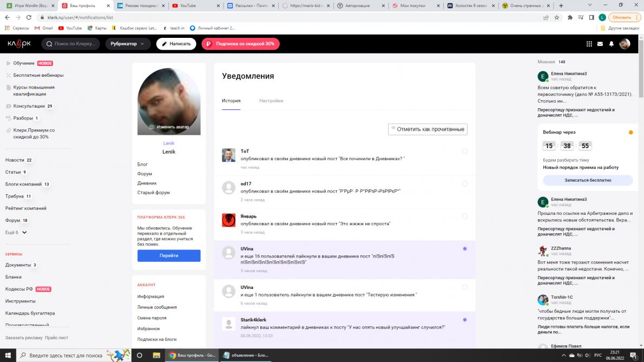Mark the ToT notification as read
The width and height of the screenshot is (644, 362).
coord(464,151)
